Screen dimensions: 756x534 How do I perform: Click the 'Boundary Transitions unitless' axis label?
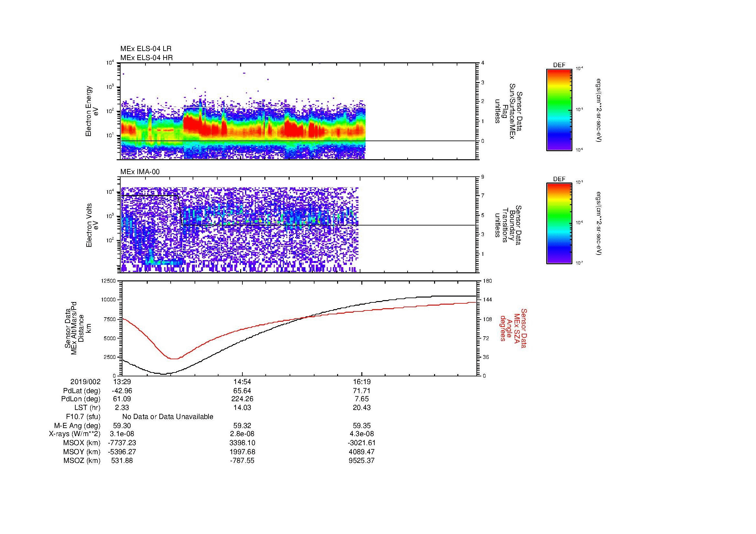pyautogui.click(x=508, y=225)
